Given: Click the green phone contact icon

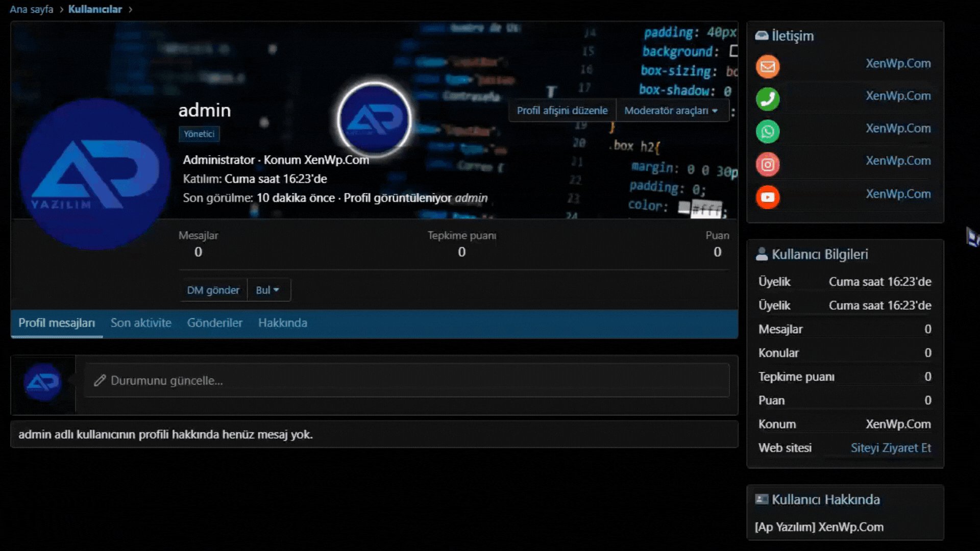Looking at the screenshot, I should tap(768, 99).
